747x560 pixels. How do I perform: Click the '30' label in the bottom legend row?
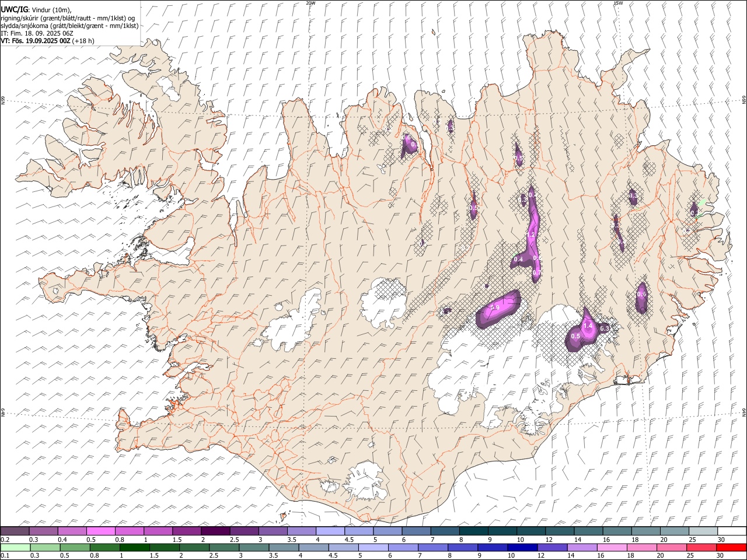click(x=721, y=556)
